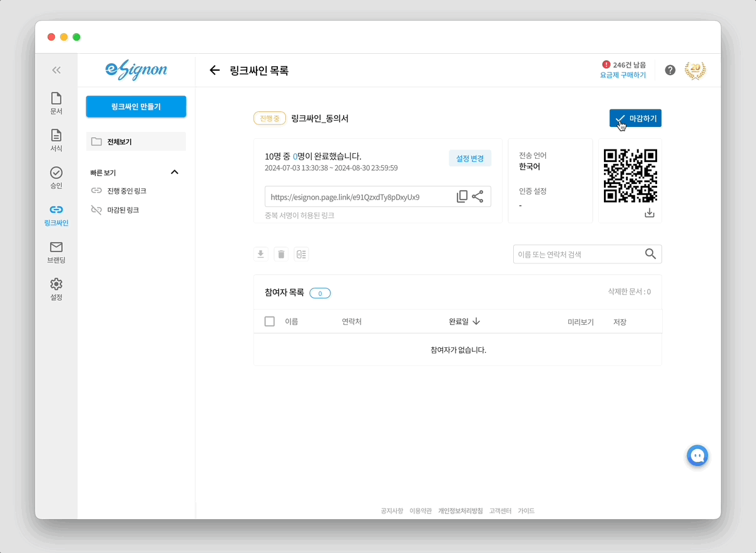Download the QR code image
Viewport: 756px width, 553px height.
click(650, 213)
